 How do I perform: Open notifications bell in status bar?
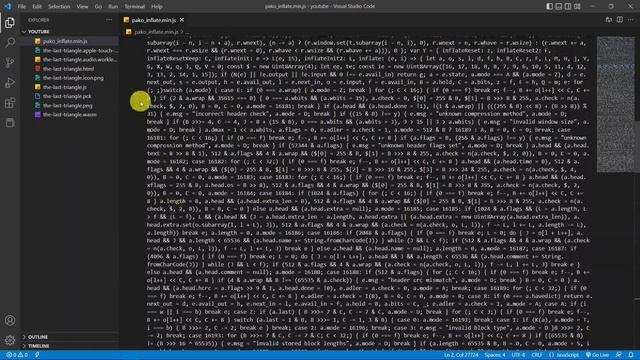(631, 355)
